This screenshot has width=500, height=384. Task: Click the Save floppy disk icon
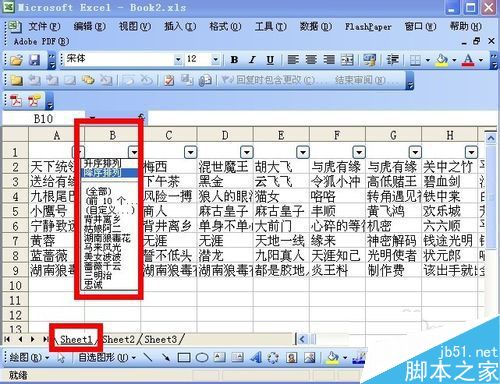pyautogui.click(x=34, y=60)
